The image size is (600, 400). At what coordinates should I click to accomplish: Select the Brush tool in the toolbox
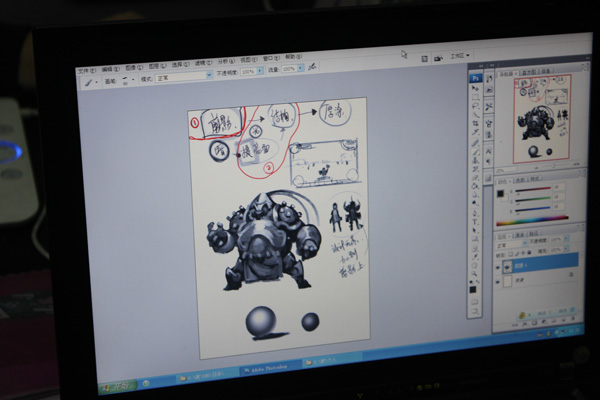pos(475,152)
